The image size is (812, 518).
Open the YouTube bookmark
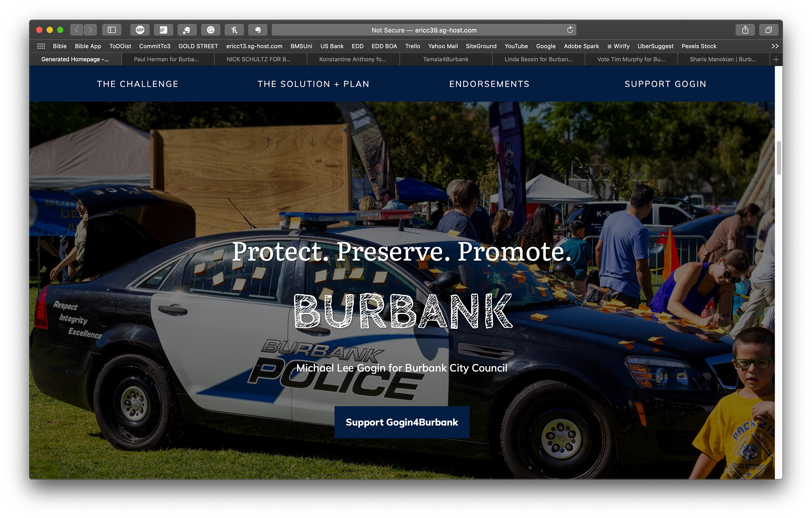516,46
